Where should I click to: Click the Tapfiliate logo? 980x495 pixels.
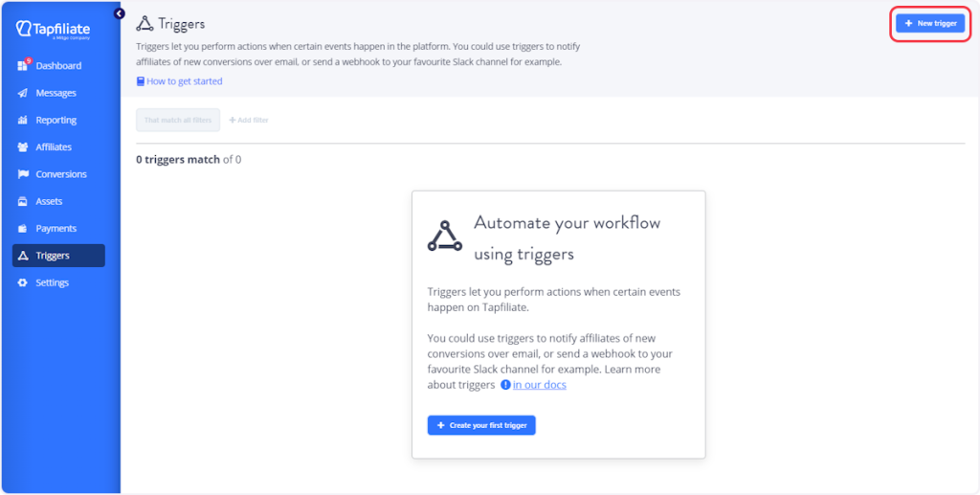coord(55,30)
